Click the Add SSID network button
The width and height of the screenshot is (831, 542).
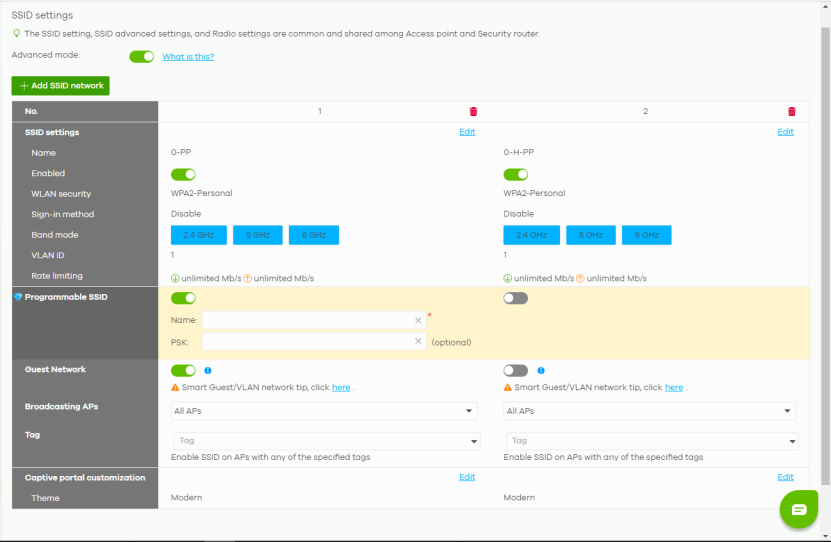point(60,86)
